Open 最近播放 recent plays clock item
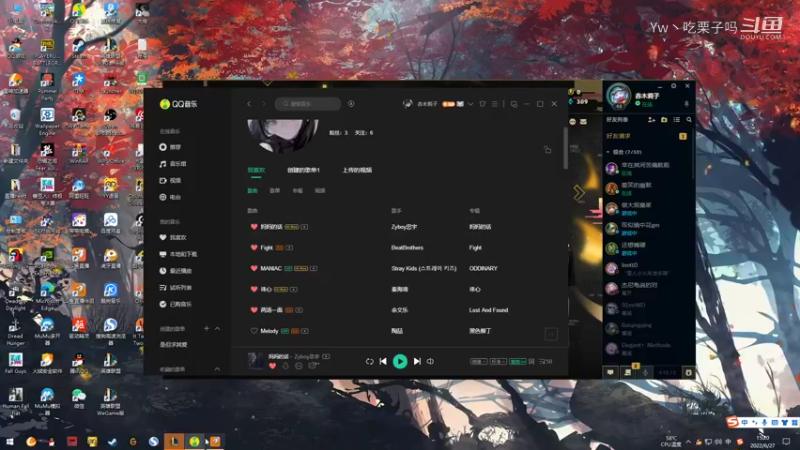800x450 pixels. tap(176, 271)
